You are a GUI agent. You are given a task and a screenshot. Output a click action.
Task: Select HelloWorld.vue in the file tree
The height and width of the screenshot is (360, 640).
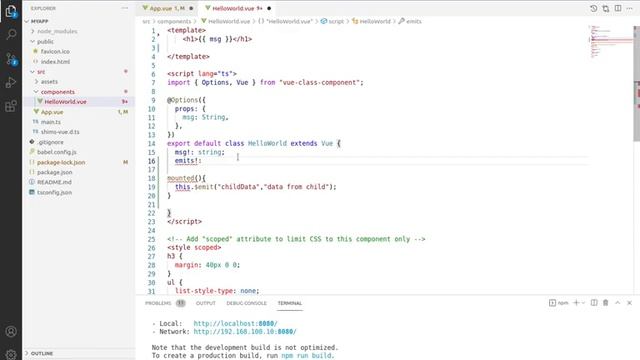click(65, 102)
